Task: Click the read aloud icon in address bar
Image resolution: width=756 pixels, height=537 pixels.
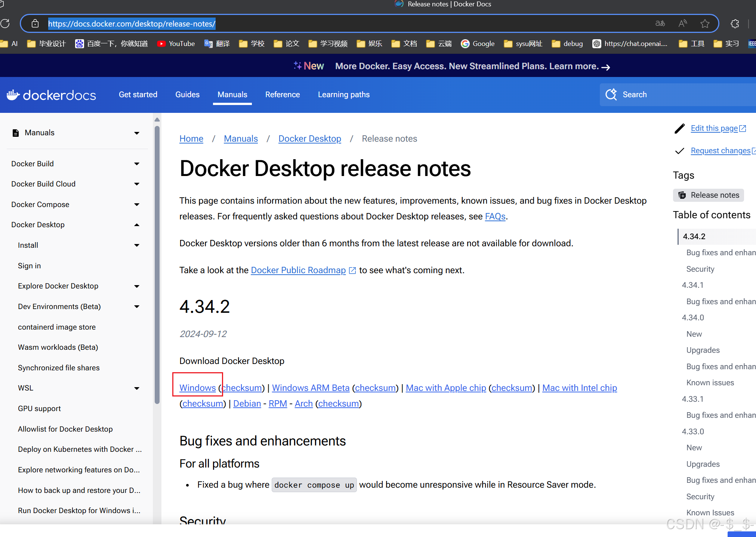Action: [x=683, y=24]
